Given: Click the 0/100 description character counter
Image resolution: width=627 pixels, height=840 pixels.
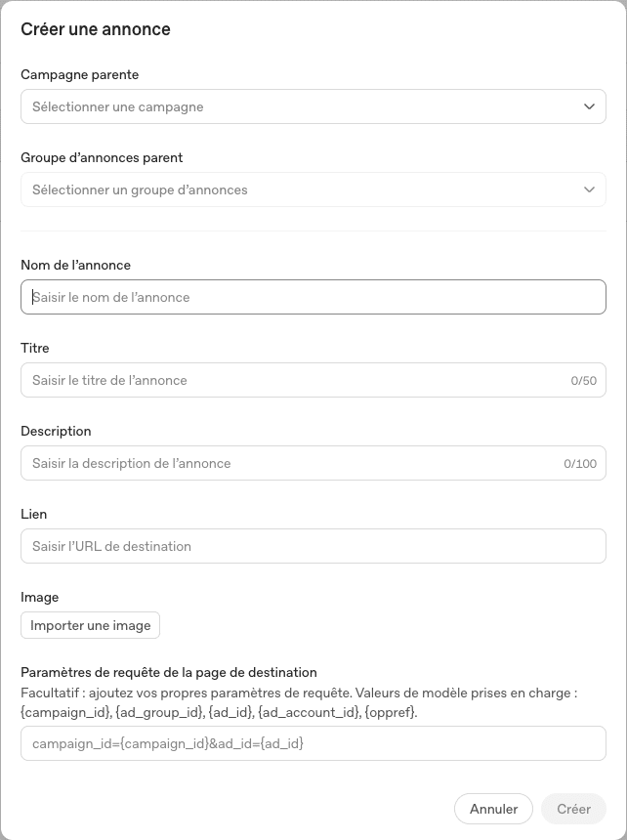Looking at the screenshot, I should pyautogui.click(x=580, y=463).
